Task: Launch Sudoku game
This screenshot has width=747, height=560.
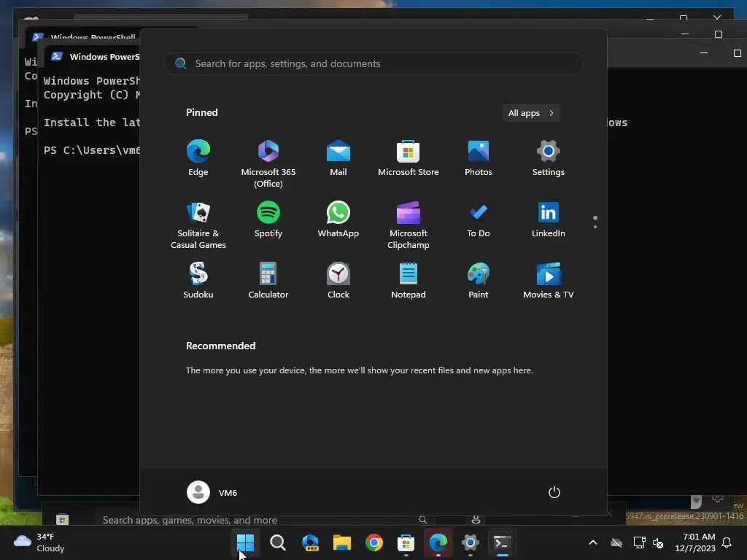Action: 198,281
